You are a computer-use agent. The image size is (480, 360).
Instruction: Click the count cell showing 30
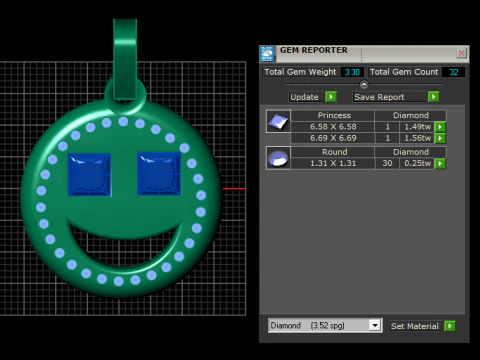click(387, 163)
